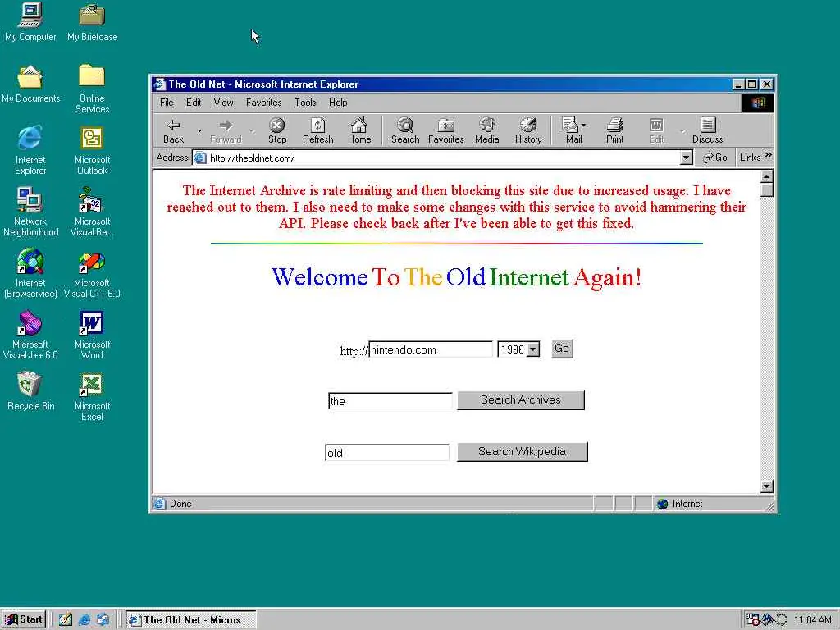Click the Search Wikipedia button

[523, 452]
